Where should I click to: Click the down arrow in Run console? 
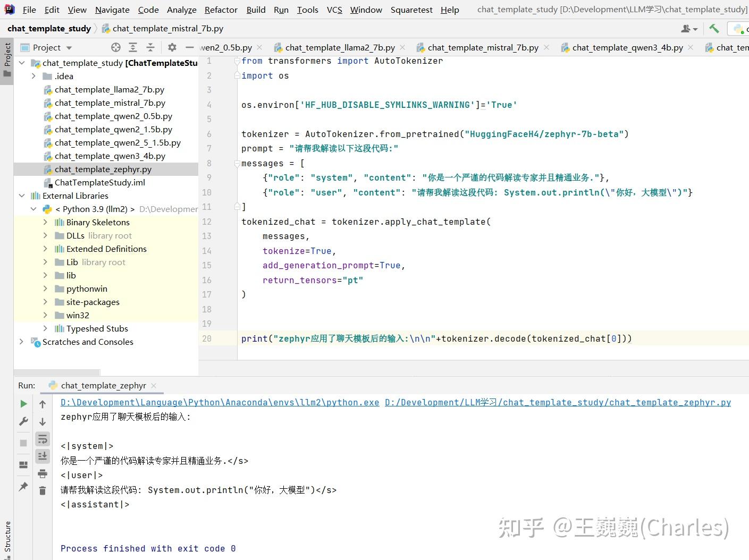click(43, 422)
